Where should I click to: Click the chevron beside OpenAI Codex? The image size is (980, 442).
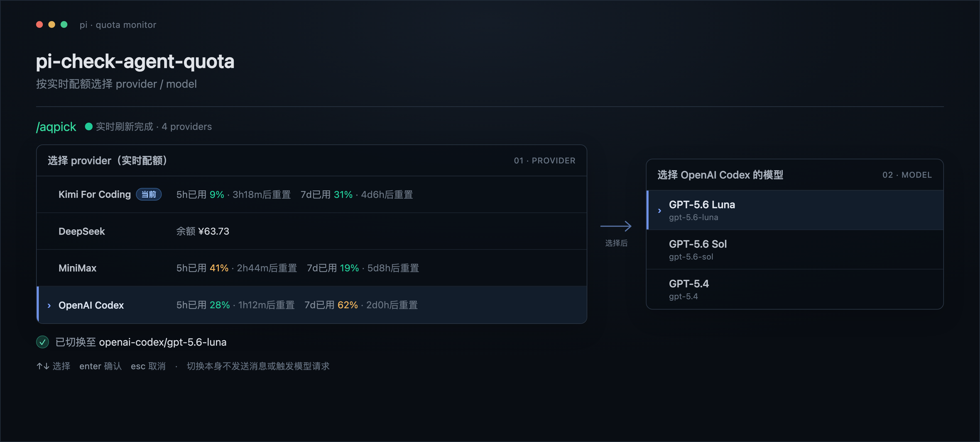pos(49,306)
